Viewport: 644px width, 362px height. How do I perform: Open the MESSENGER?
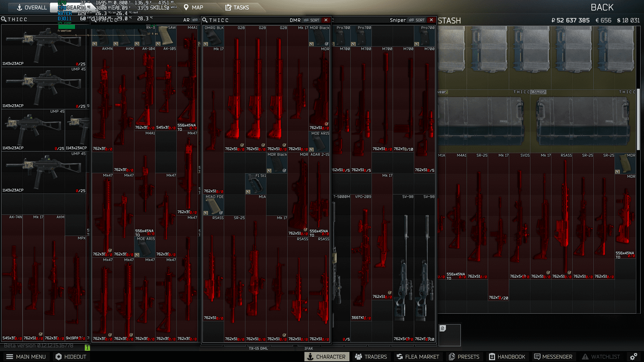click(x=553, y=357)
